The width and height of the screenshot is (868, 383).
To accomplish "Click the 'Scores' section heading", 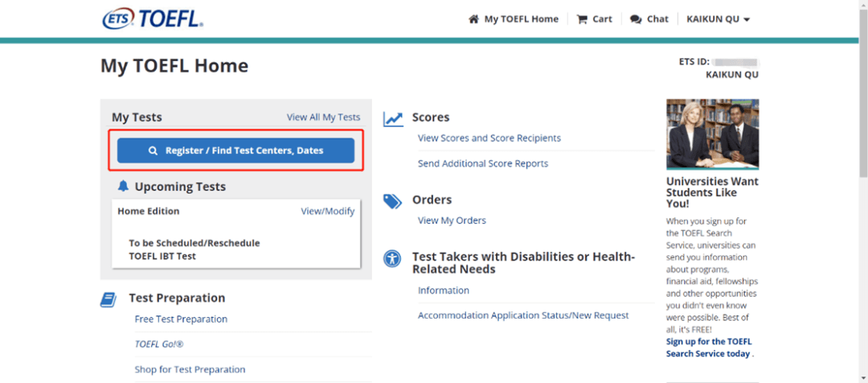I will point(431,117).
